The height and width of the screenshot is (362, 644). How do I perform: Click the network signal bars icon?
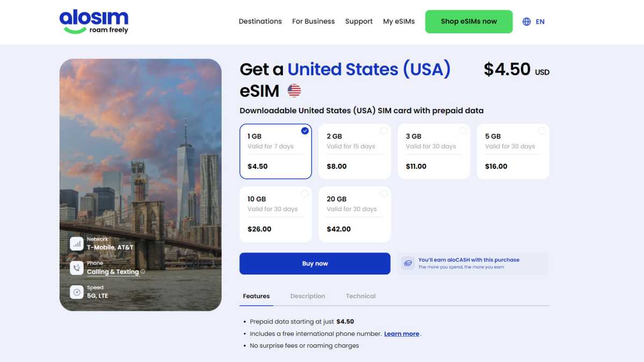77,244
